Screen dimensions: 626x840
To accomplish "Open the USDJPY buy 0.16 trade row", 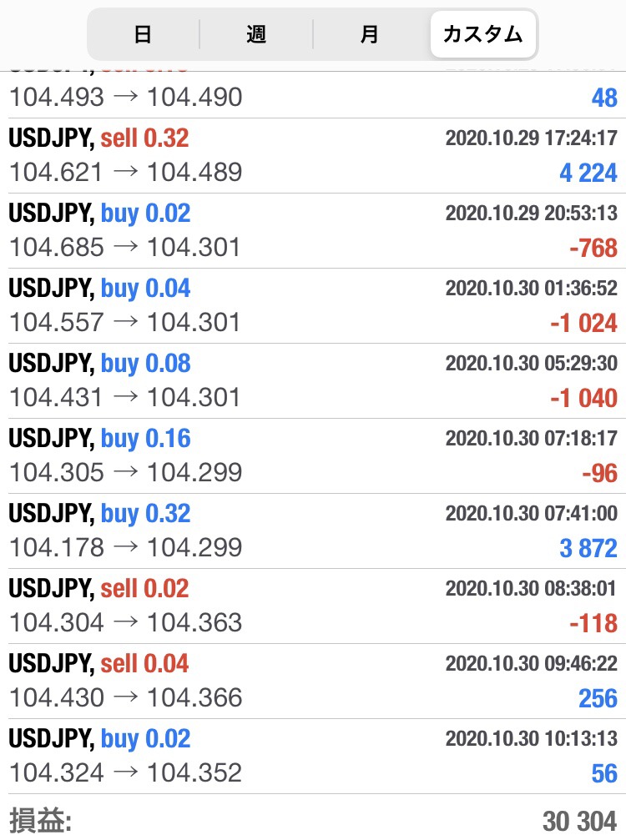I will 313,456.
